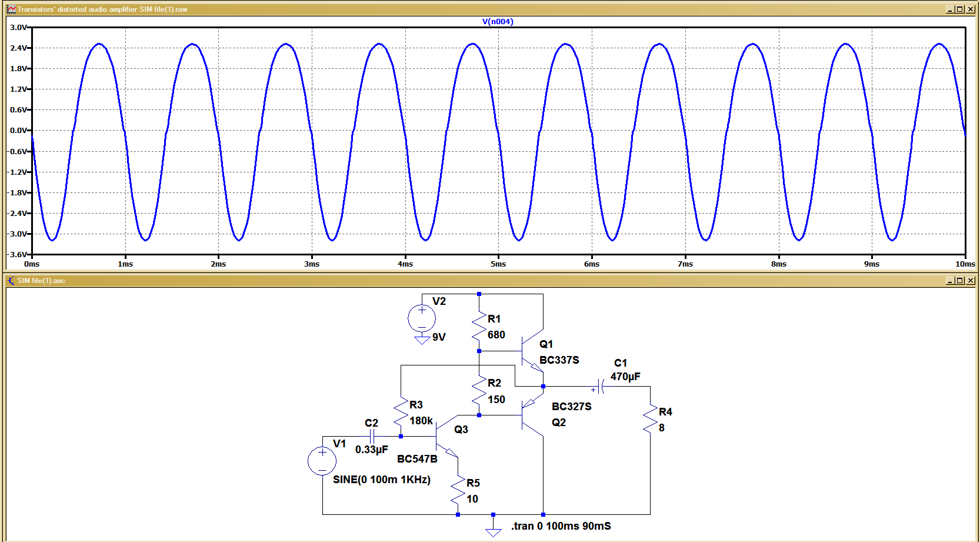Click the 150 resistor value
980x542 pixels.
tap(496, 400)
